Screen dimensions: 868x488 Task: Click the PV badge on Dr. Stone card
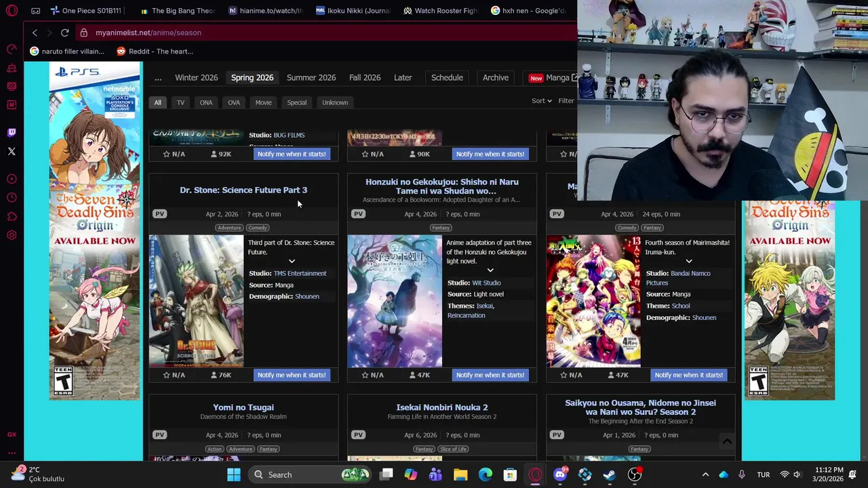coord(159,213)
